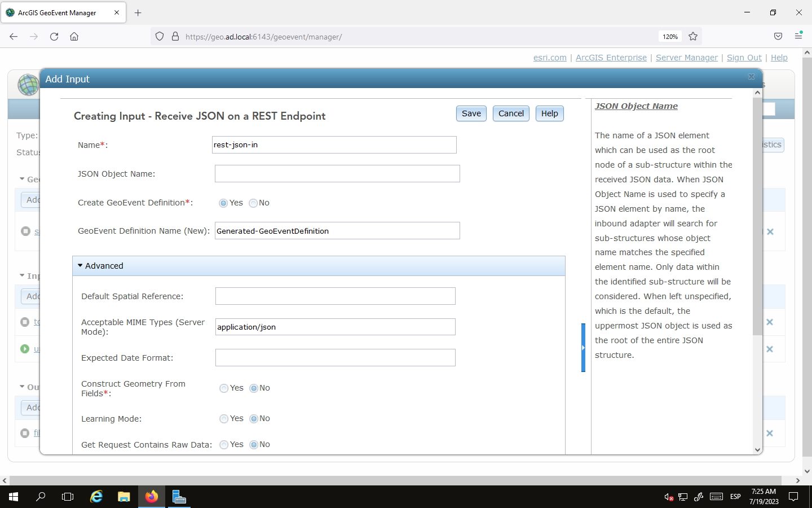Enable Yes for Learning Mode
Image resolution: width=812 pixels, height=508 pixels.
(224, 418)
